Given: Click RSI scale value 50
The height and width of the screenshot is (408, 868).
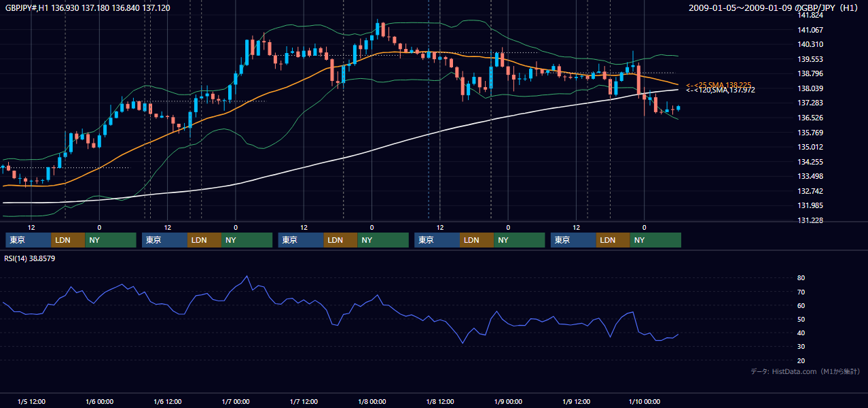Looking at the screenshot, I should coord(801,319).
